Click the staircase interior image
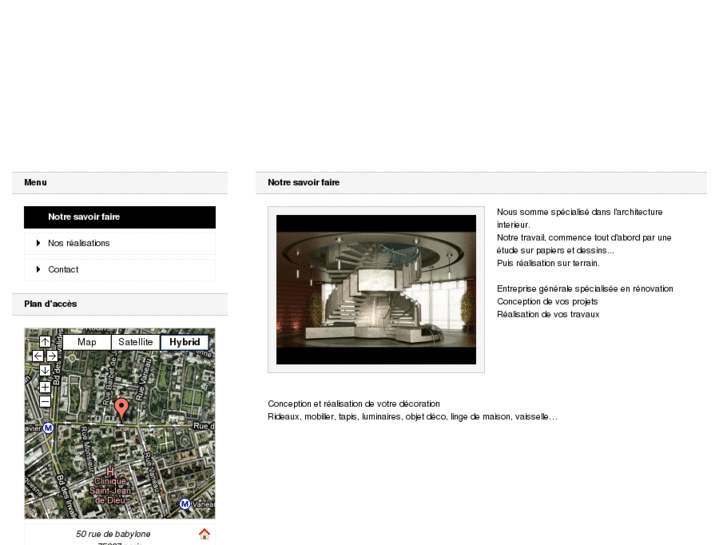The image size is (727, 545). [x=376, y=289]
